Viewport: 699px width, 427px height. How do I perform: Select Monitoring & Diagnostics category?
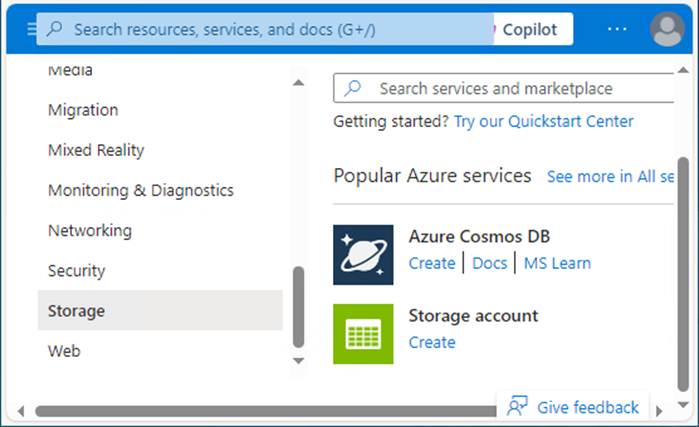click(141, 190)
